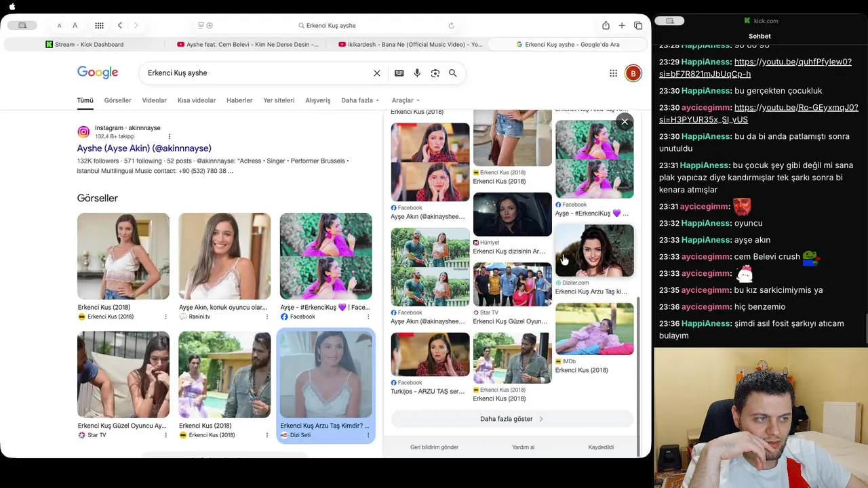Click Geri bildirim gönder link
The height and width of the screenshot is (488, 868).
(x=434, y=447)
